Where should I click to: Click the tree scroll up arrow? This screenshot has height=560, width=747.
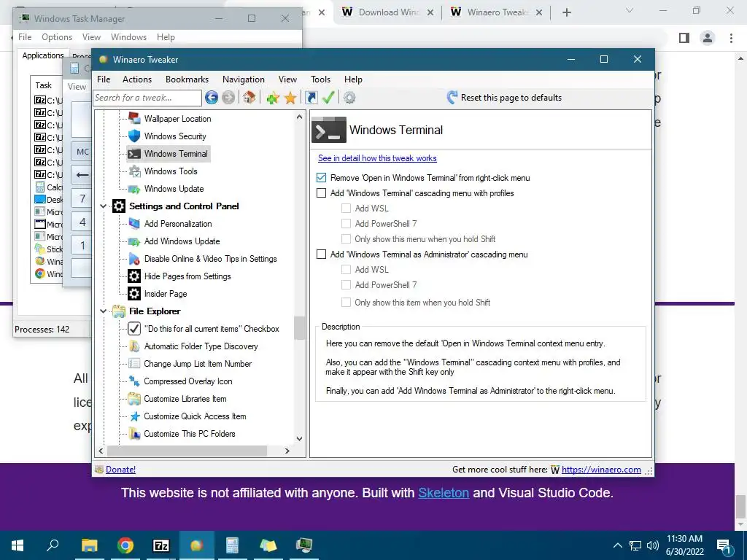[299, 117]
